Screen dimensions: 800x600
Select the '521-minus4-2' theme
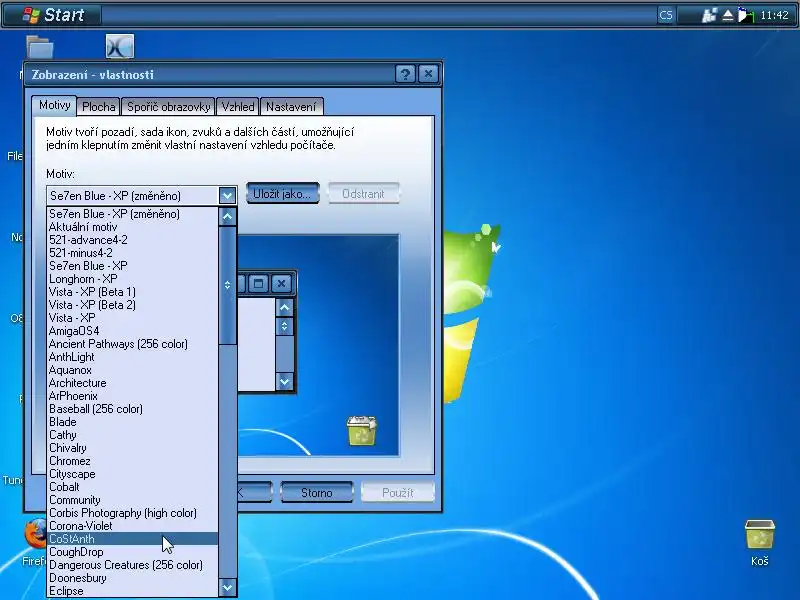pyautogui.click(x=133, y=253)
